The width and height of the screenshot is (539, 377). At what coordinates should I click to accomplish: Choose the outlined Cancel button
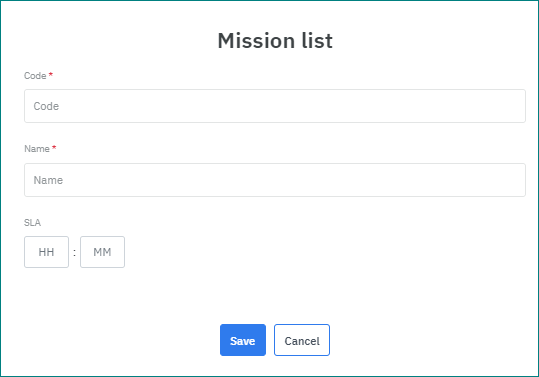coord(302,340)
